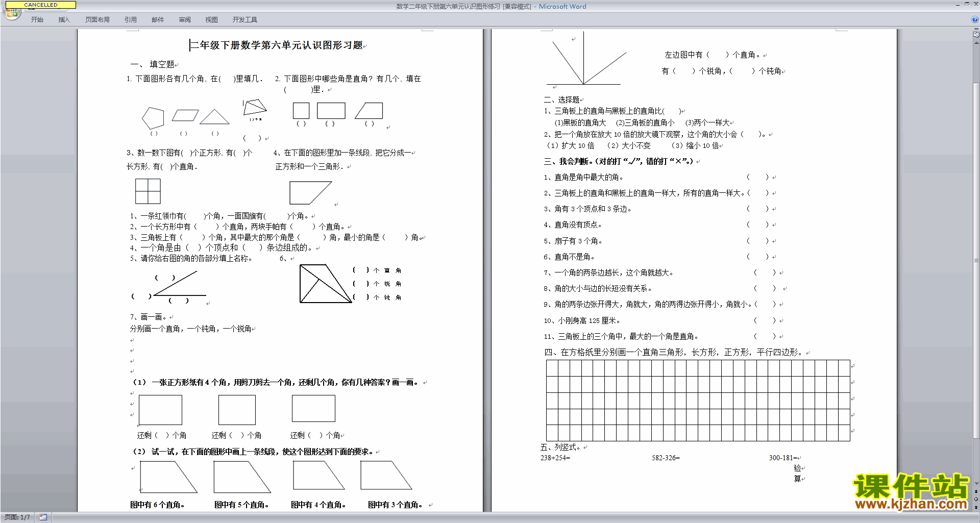Click the split handle above scrollbar
The image size is (980, 523).
point(976,30)
